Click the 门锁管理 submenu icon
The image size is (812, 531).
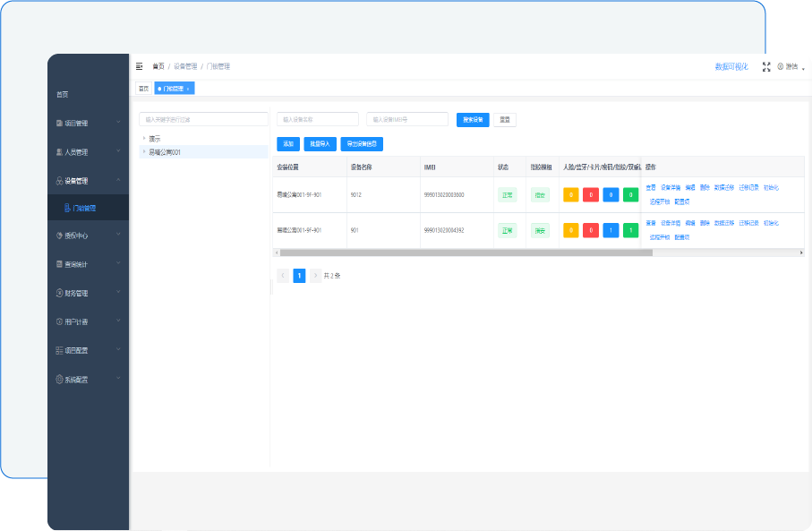click(66, 208)
